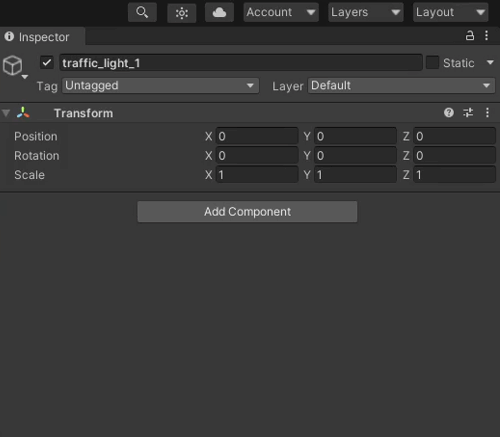Click the Scale Z field

pyautogui.click(x=454, y=175)
